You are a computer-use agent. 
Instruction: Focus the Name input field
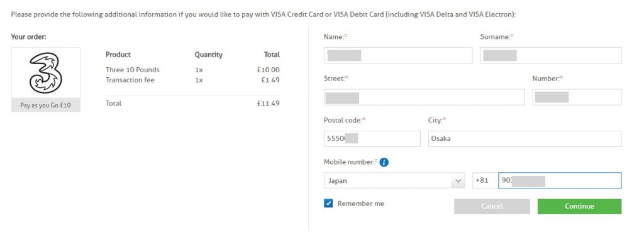(x=398, y=55)
